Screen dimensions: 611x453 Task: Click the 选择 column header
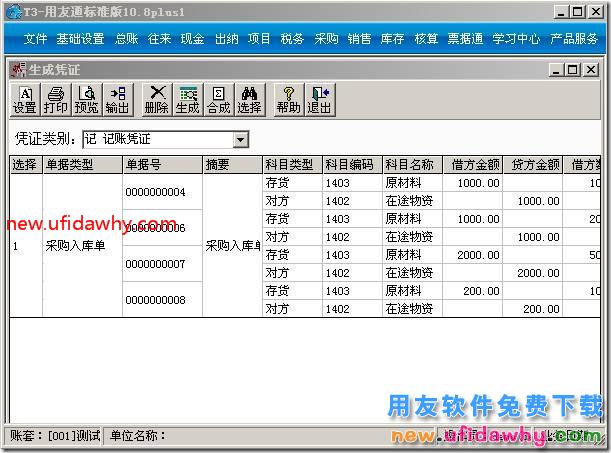click(x=26, y=165)
